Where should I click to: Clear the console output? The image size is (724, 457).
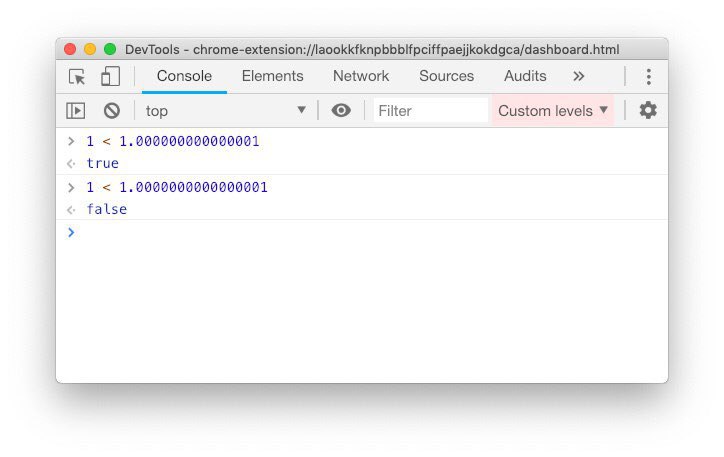pyautogui.click(x=112, y=111)
